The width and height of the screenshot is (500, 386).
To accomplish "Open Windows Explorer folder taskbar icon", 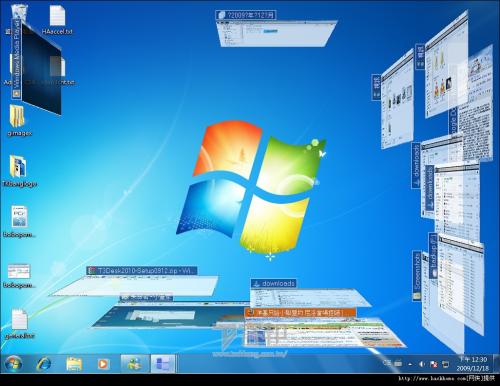I will (74, 364).
